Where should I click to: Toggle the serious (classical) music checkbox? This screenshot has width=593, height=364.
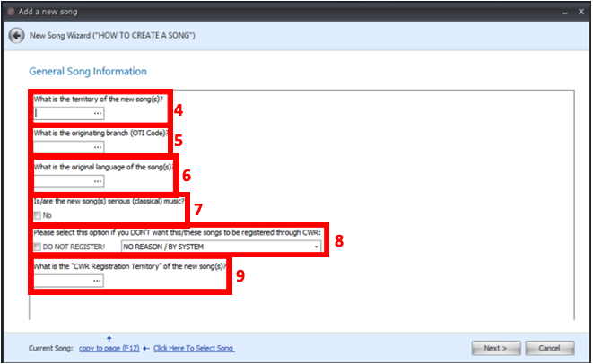click(38, 215)
